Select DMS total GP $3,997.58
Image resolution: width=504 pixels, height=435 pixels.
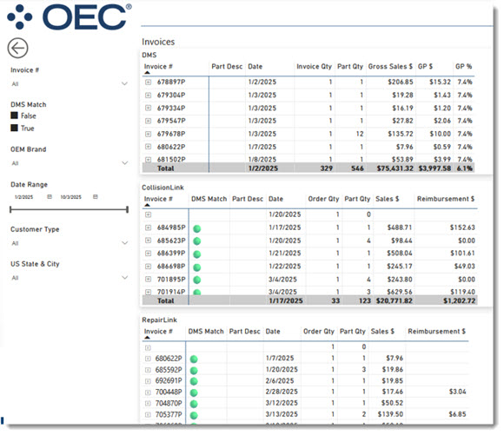point(434,168)
